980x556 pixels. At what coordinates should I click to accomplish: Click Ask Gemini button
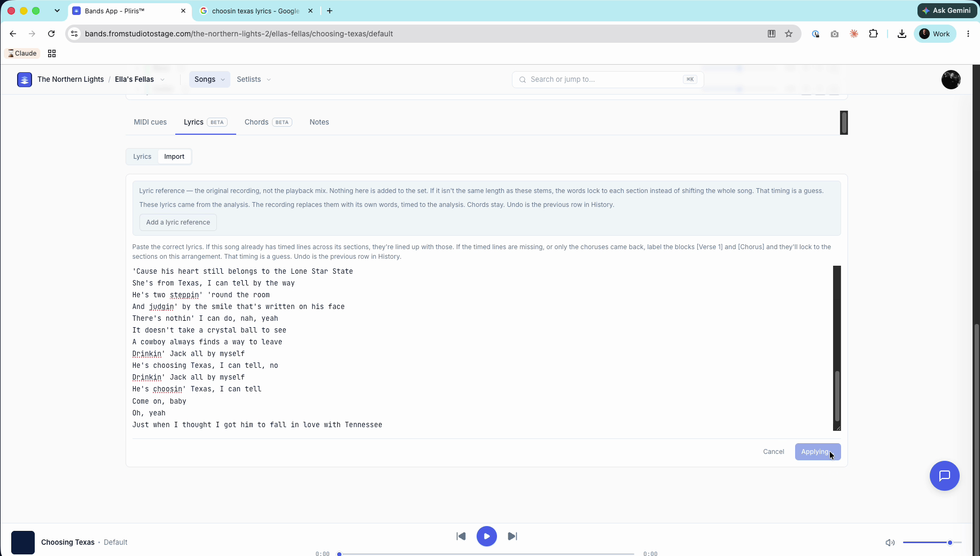pyautogui.click(x=947, y=10)
